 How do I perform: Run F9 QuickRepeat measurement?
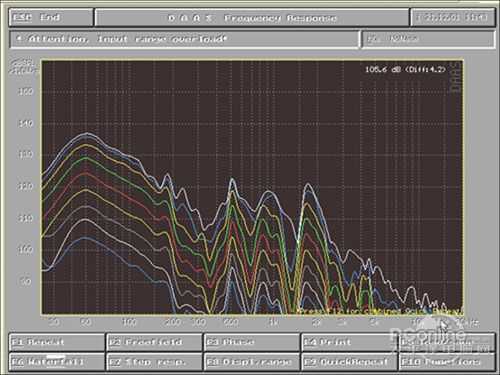coord(349,362)
